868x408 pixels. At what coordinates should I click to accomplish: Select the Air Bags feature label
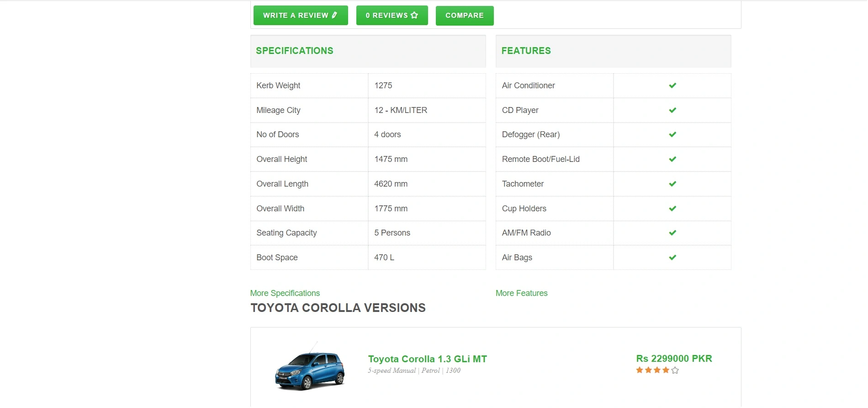tap(517, 258)
